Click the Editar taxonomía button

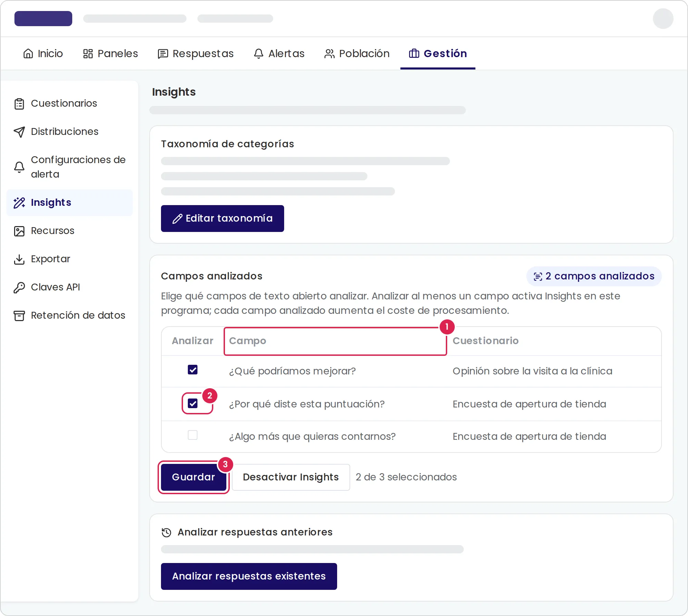tap(223, 219)
